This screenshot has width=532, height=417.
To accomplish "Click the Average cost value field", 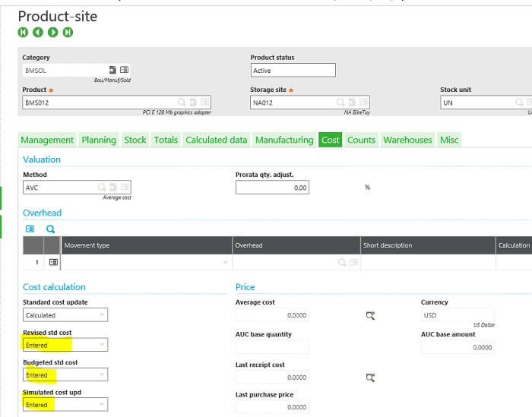I will pyautogui.click(x=272, y=315).
